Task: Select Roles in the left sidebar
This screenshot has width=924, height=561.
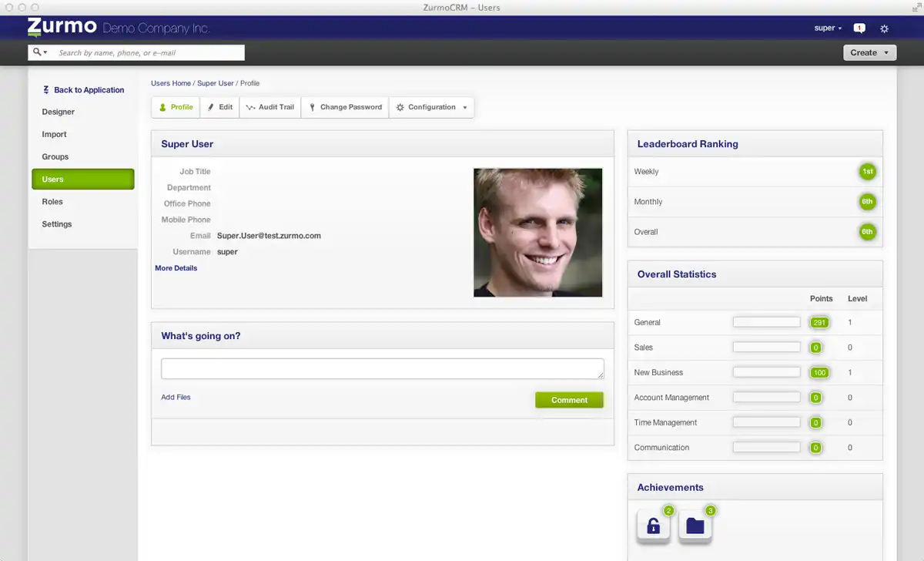Action: (52, 202)
